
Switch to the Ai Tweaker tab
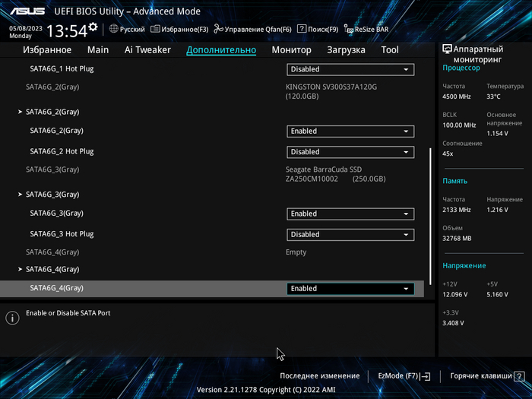pos(147,50)
